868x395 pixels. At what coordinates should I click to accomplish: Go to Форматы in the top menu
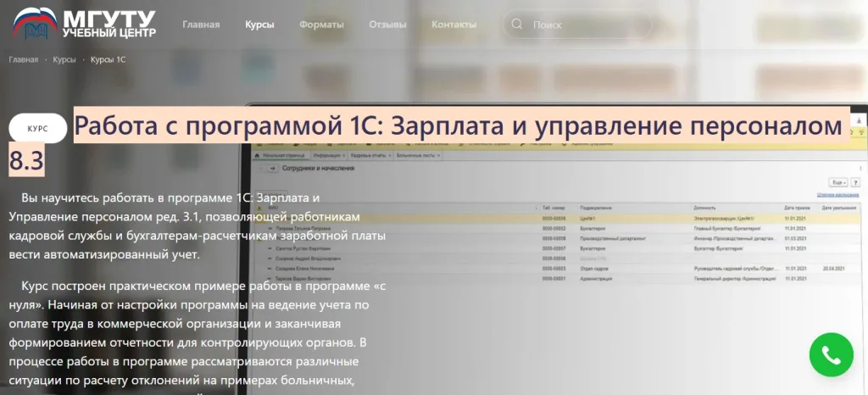click(321, 25)
